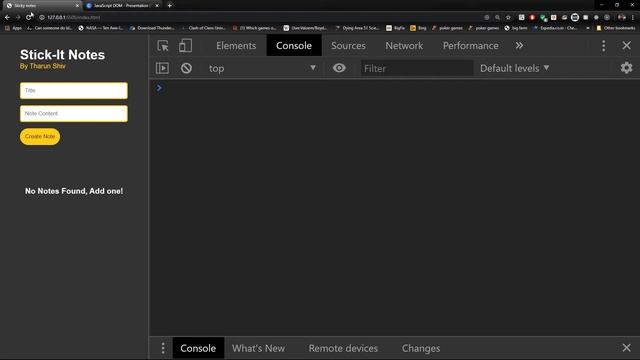Close the bottom drawer with the X
640x360 pixels.
click(x=627, y=348)
